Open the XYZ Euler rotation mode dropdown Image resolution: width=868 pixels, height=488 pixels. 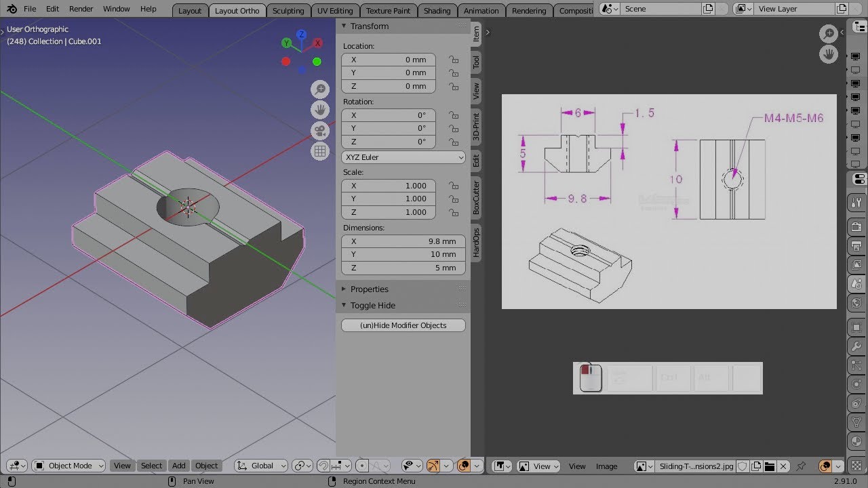coord(403,157)
